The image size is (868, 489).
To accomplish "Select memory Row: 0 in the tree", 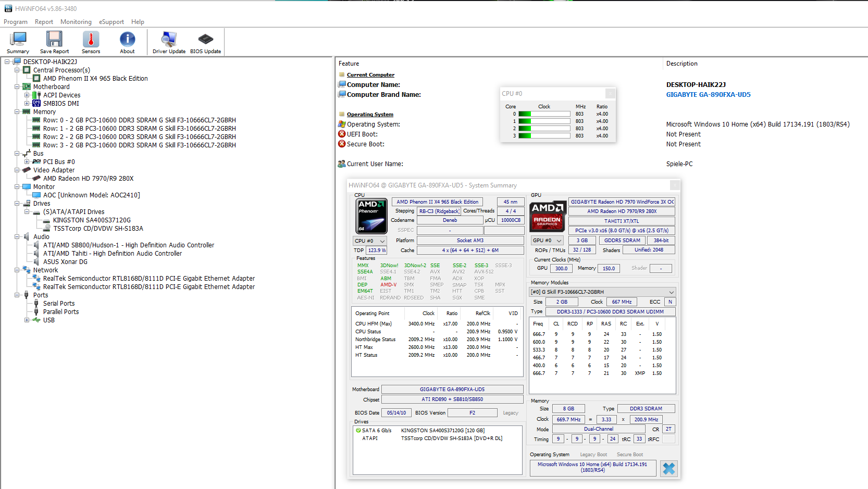I will click(x=139, y=120).
